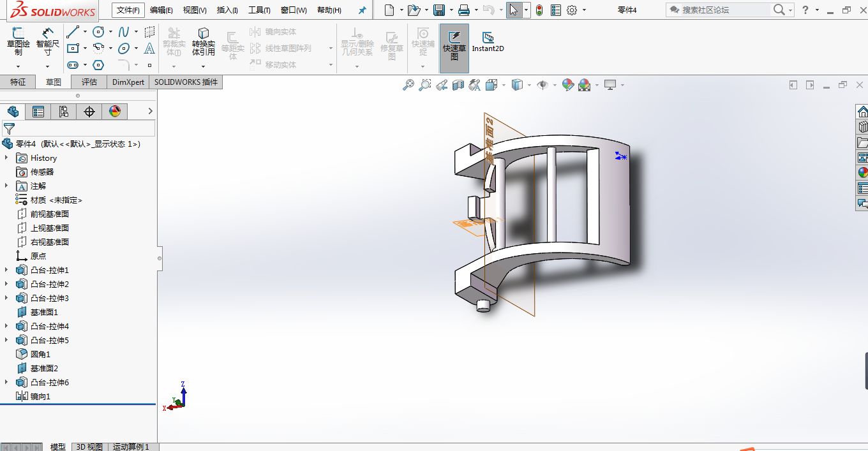Click the Polygon sketch tool icon
The width and height of the screenshot is (868, 451).
click(x=98, y=64)
